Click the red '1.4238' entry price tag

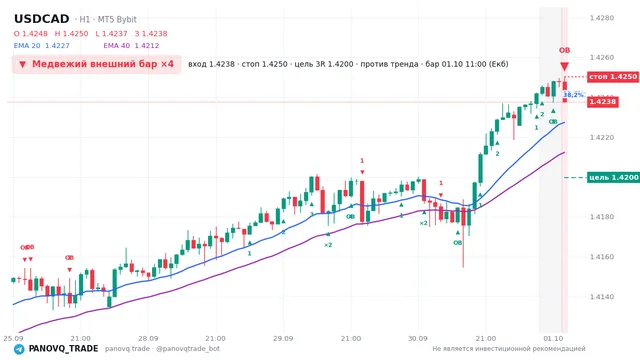pyautogui.click(x=603, y=102)
